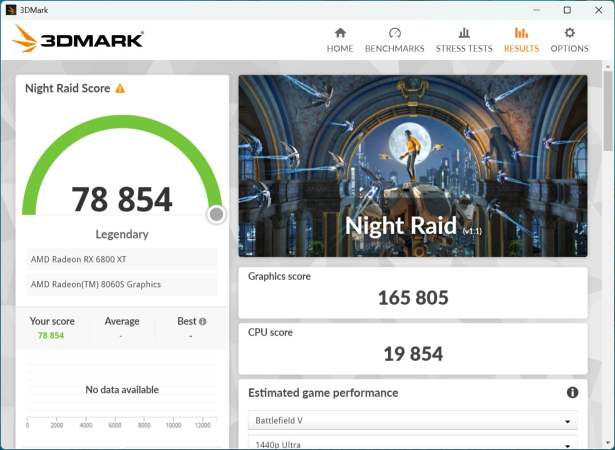The height and width of the screenshot is (450, 615).
Task: Click the AMD Radeon RX 6800 XT entry
Action: 124,259
